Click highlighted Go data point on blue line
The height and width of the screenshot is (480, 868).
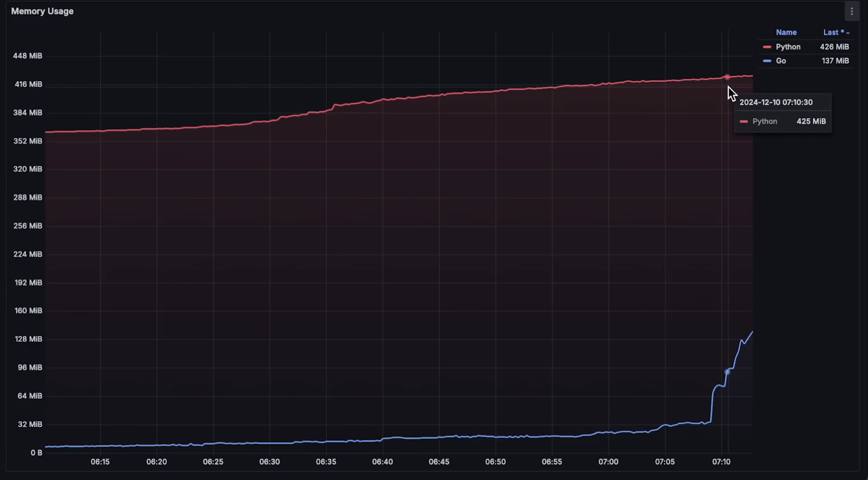tap(727, 372)
